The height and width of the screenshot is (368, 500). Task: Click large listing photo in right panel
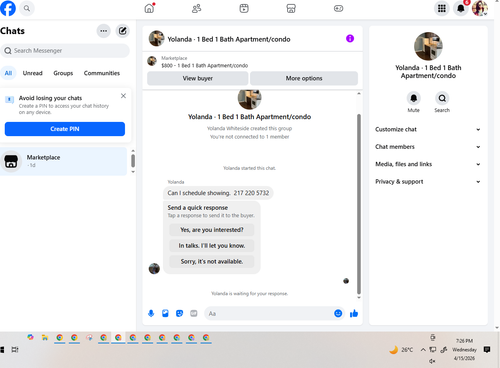coord(428,46)
